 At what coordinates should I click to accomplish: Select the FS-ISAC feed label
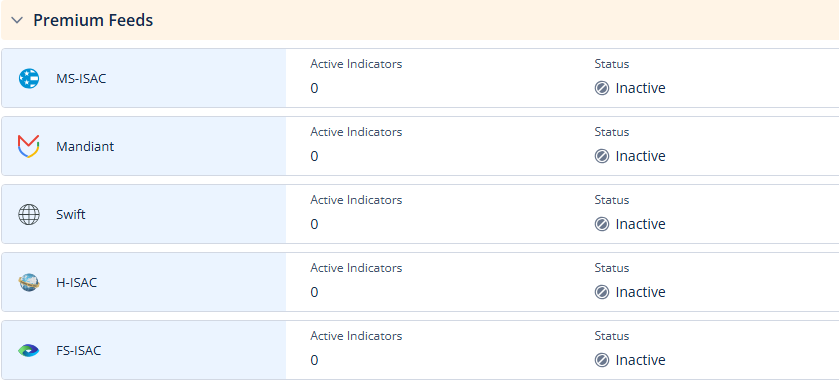79,351
